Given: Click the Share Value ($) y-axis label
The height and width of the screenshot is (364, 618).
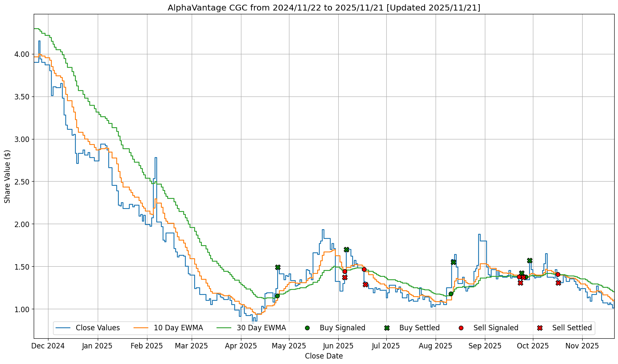Looking at the screenshot, I should pyautogui.click(x=8, y=177).
